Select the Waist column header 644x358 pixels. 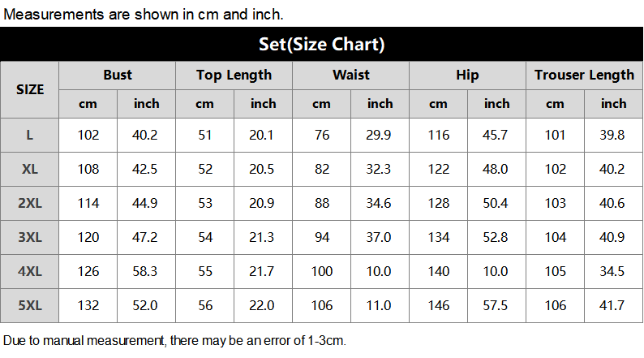click(x=350, y=75)
